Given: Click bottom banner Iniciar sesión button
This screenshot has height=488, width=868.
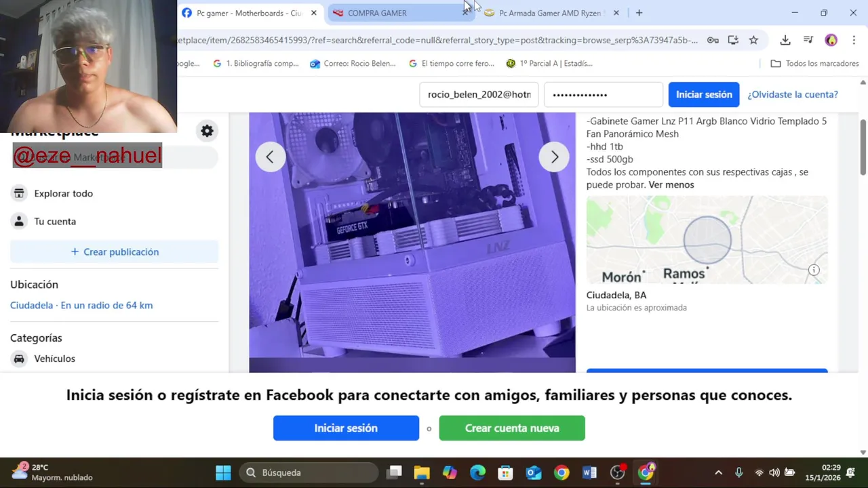Looking at the screenshot, I should [346, 428].
